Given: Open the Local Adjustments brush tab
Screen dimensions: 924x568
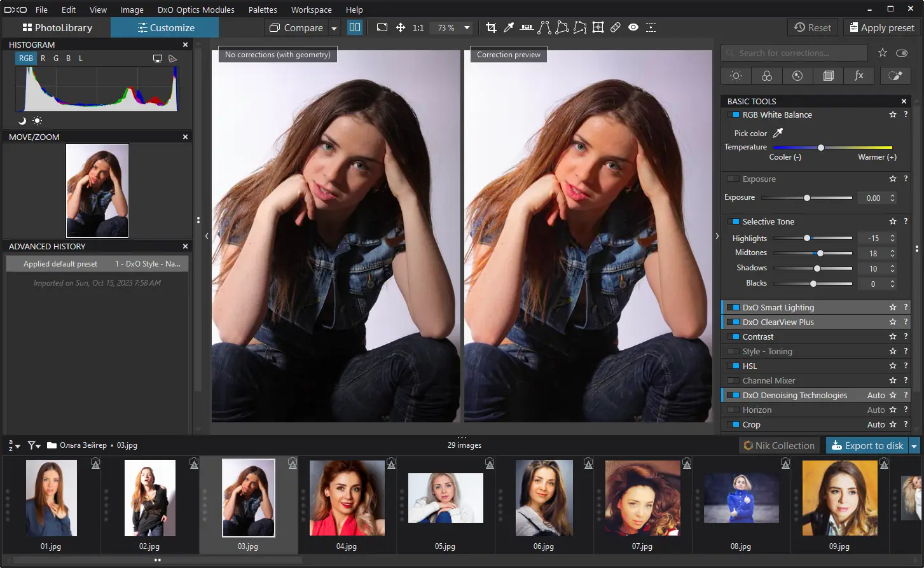Looking at the screenshot, I should [895, 76].
